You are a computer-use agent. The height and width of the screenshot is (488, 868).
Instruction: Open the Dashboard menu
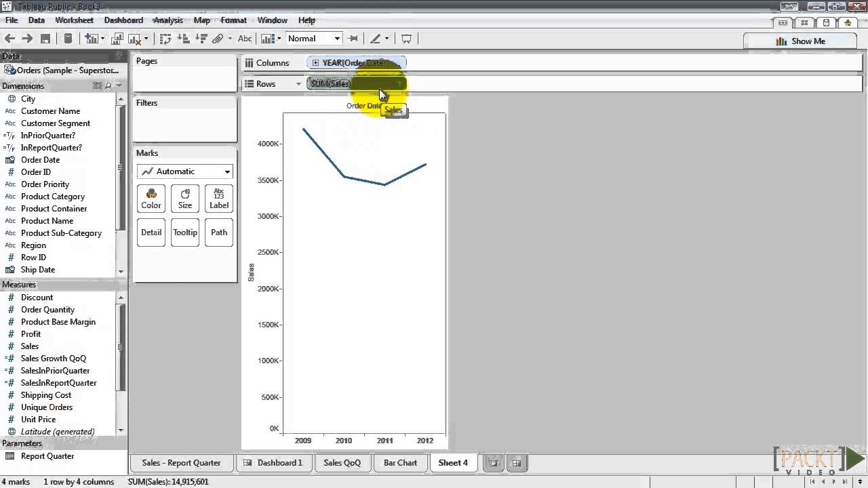[123, 20]
